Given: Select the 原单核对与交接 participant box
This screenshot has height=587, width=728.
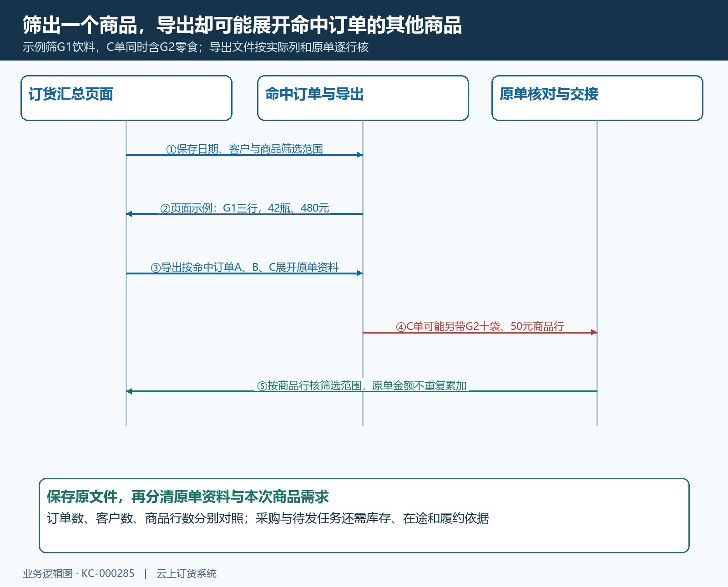Looking at the screenshot, I should pos(597,98).
